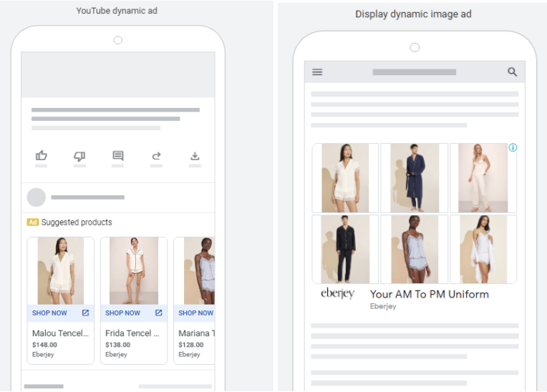This screenshot has height=392, width=547.
Task: Click Eberjey brand under $148.00 price
Action: point(43,354)
